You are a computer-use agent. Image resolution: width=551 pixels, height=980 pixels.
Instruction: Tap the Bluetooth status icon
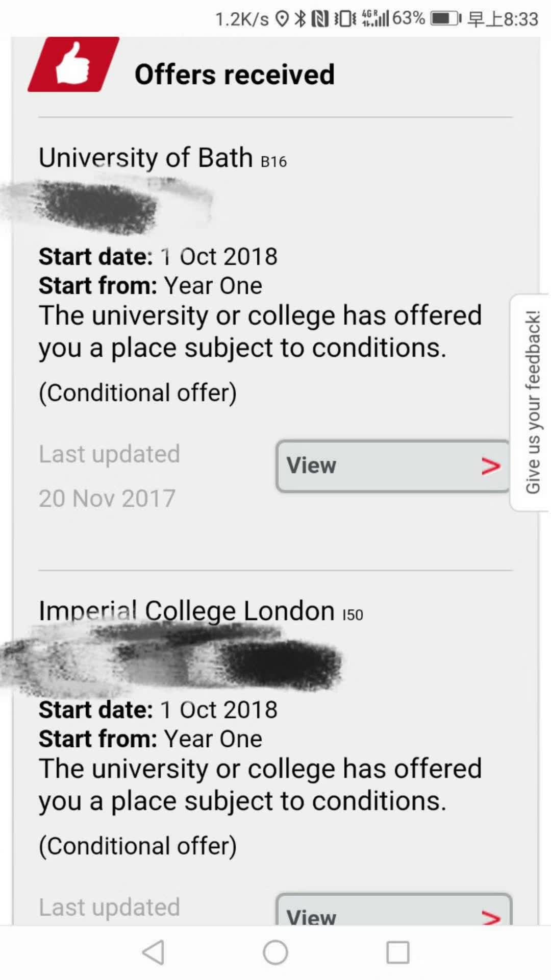click(301, 19)
